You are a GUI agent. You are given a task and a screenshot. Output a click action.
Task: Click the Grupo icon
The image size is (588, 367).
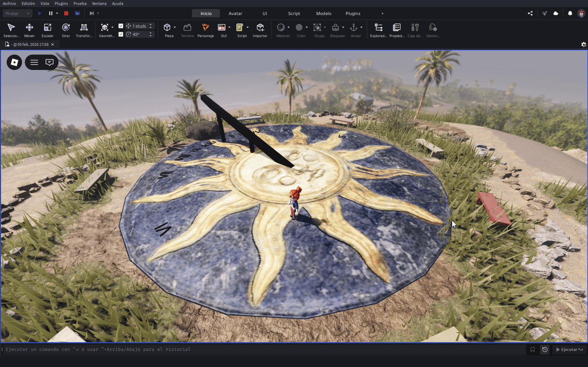pos(317,27)
